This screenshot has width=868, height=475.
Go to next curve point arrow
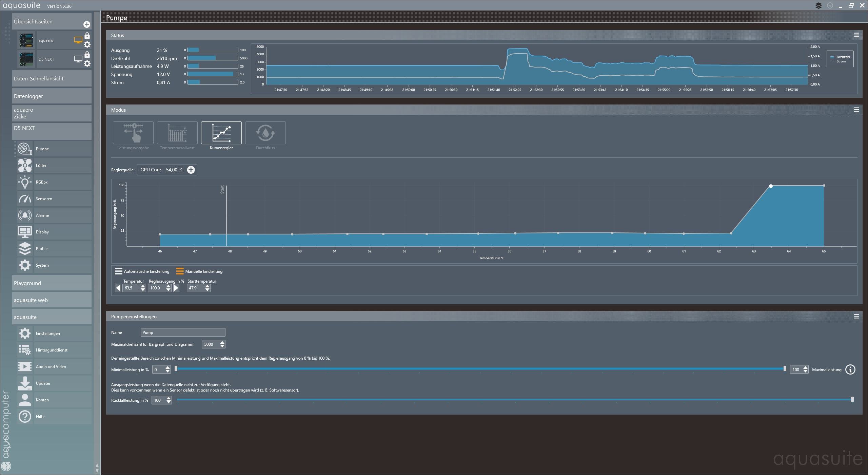tap(176, 288)
